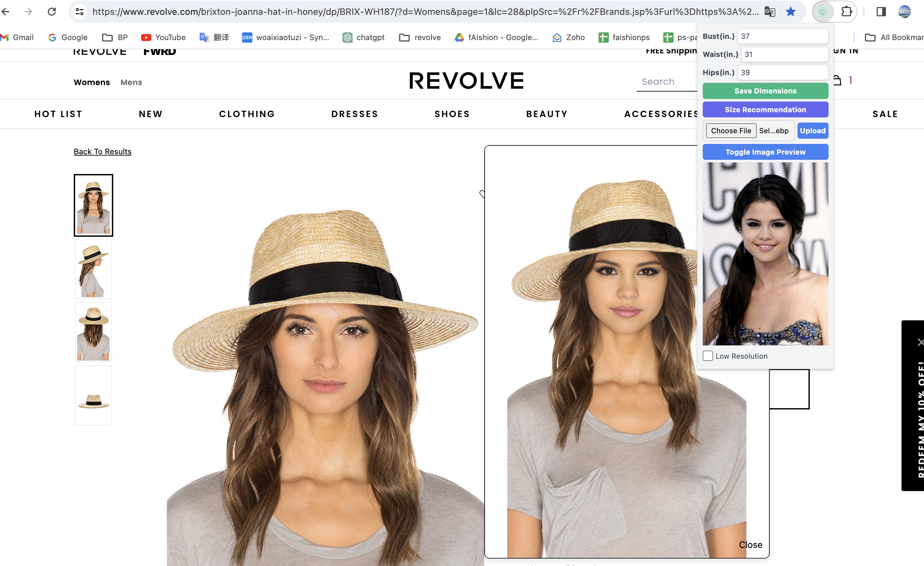924x566 pixels.
Task: Click the translate page icon
Action: 769,12
